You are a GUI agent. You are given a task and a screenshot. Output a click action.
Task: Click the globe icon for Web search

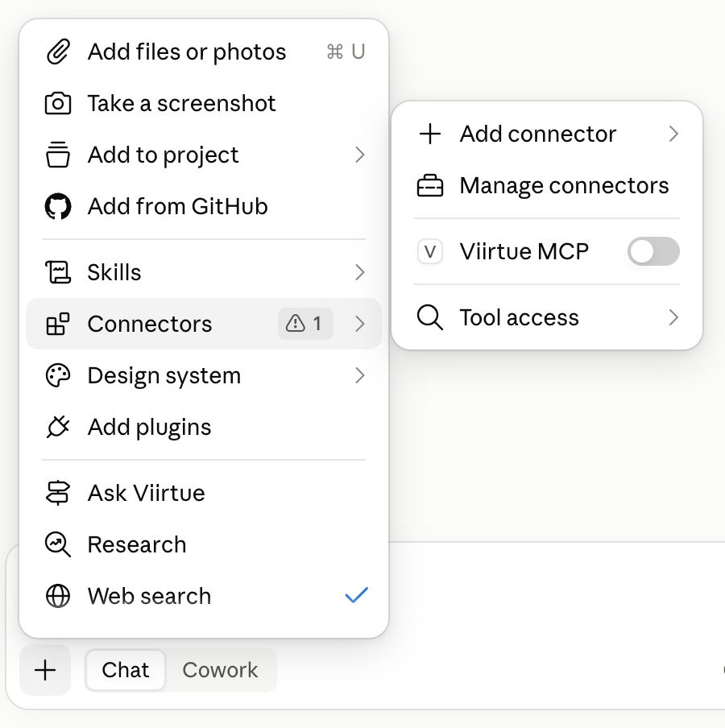[58, 596]
